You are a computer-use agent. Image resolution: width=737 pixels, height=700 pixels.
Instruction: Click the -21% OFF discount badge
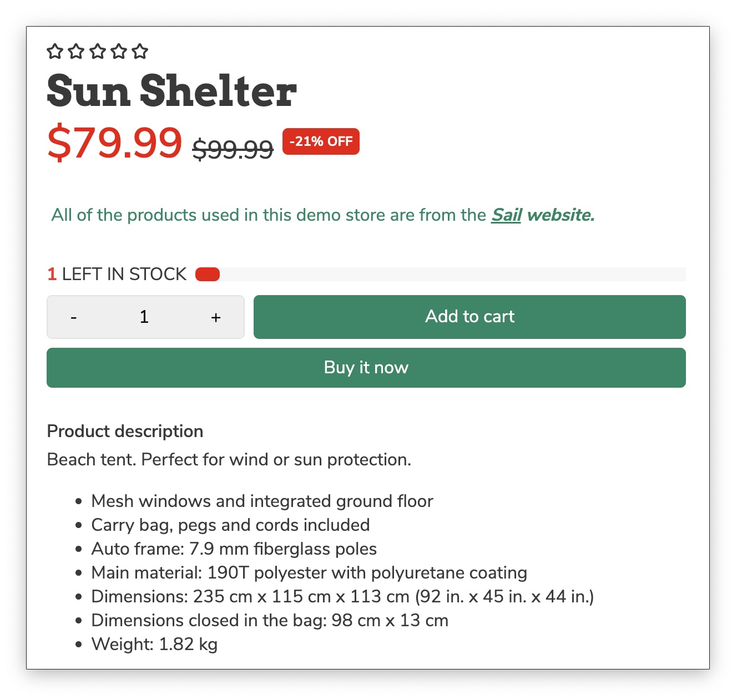321,141
